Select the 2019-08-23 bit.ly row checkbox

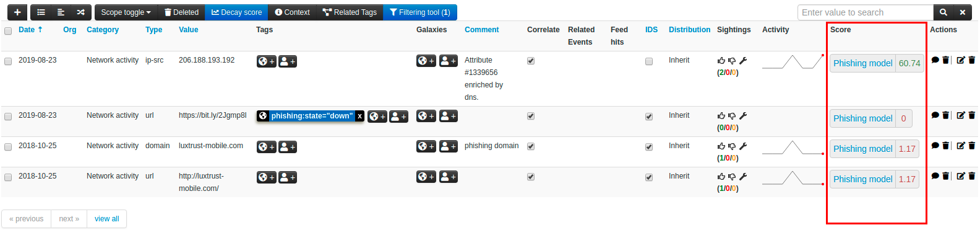tap(8, 117)
